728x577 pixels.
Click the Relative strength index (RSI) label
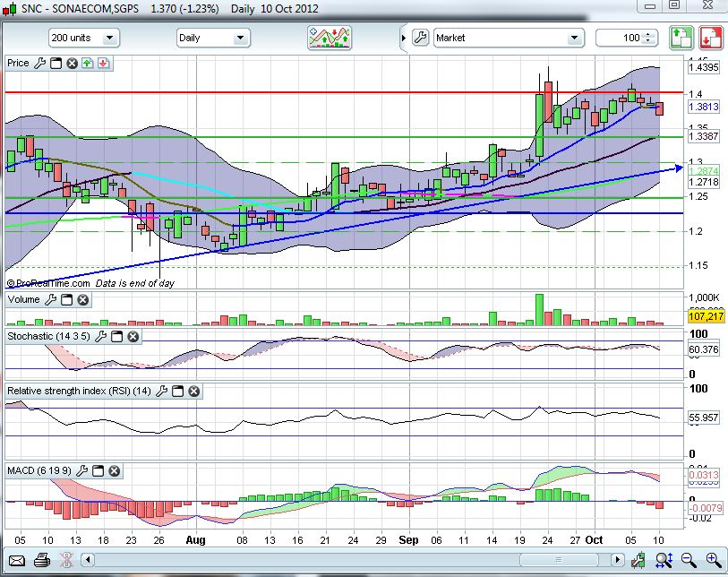coord(79,391)
